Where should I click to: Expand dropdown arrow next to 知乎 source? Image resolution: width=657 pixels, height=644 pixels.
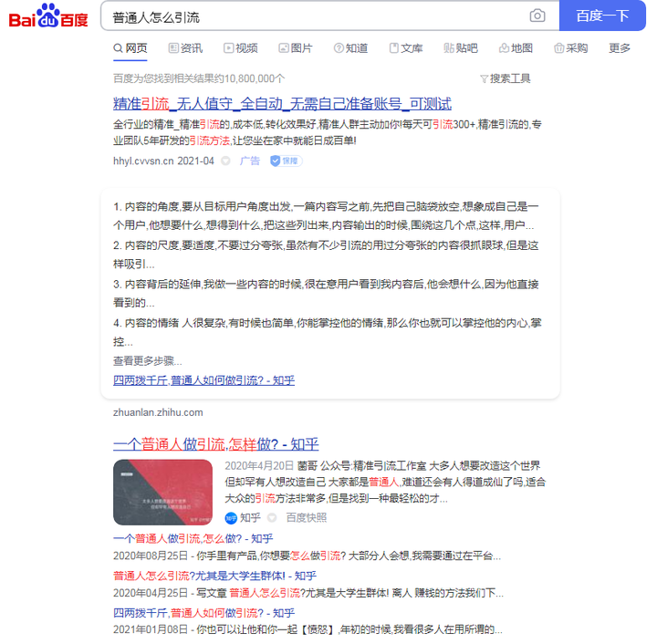[272, 518]
